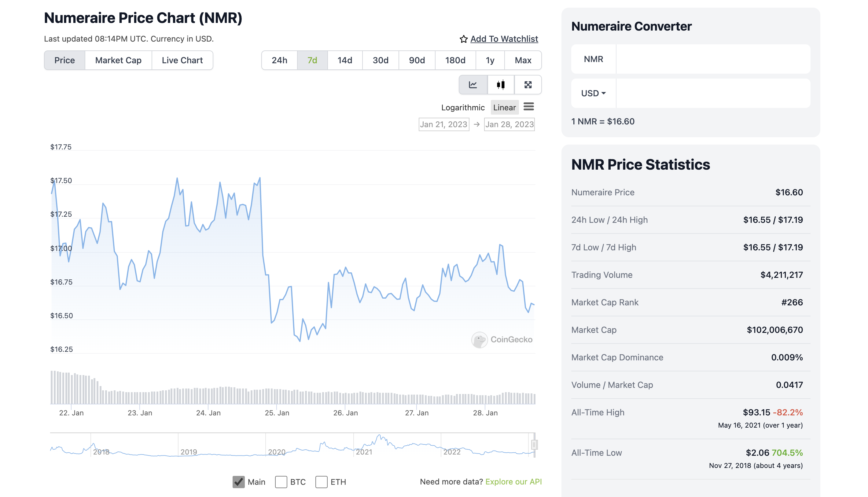
Task: Open the Jan 21, 2023 start date picker
Action: coord(443,124)
